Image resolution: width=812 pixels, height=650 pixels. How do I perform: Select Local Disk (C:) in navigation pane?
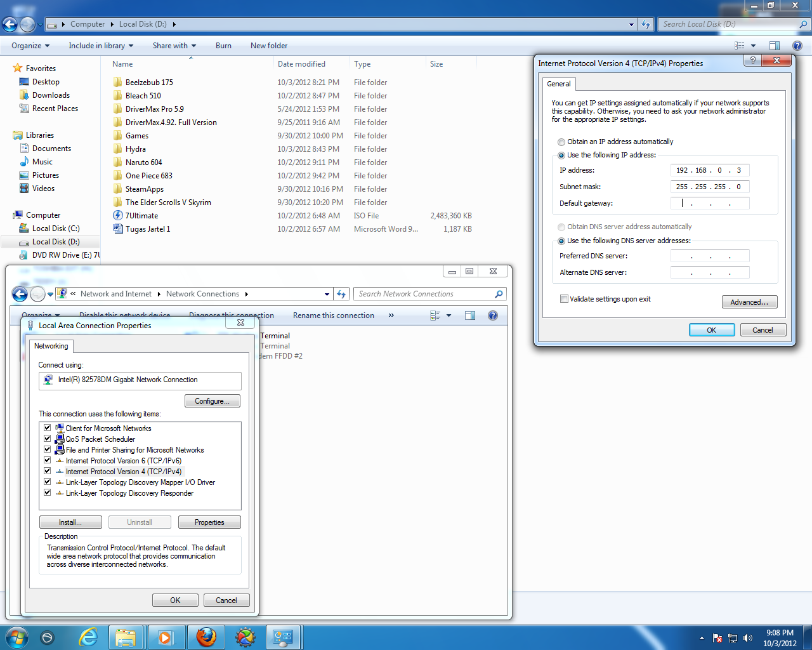coord(56,229)
